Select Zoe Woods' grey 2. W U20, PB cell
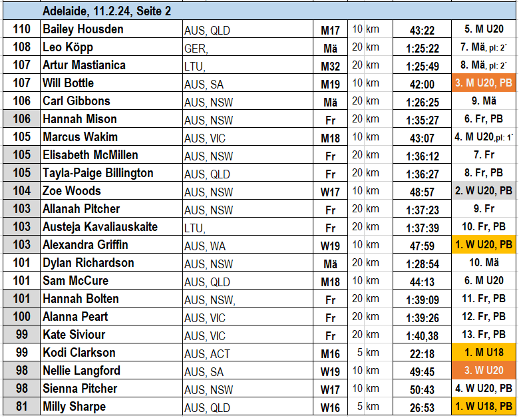The height and width of the screenshot is (420, 519). click(x=483, y=190)
